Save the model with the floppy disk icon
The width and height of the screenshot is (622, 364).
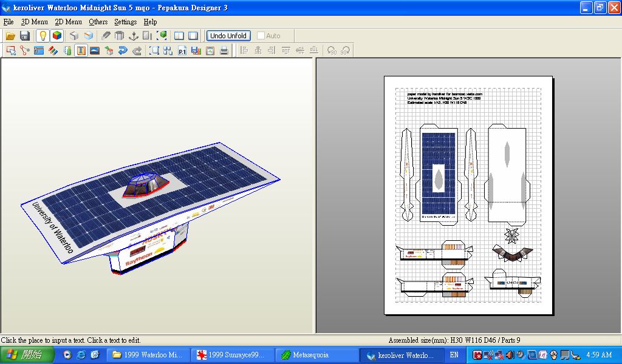tap(25, 36)
